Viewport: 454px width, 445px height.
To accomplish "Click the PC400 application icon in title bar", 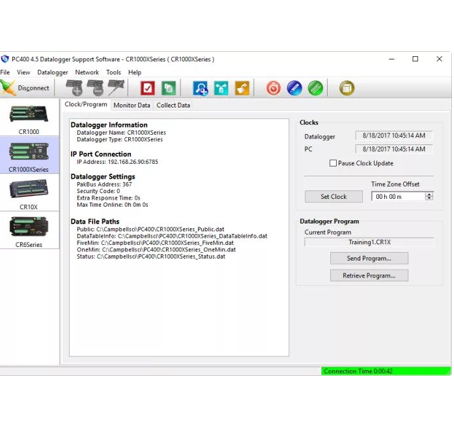I will 5,59.
